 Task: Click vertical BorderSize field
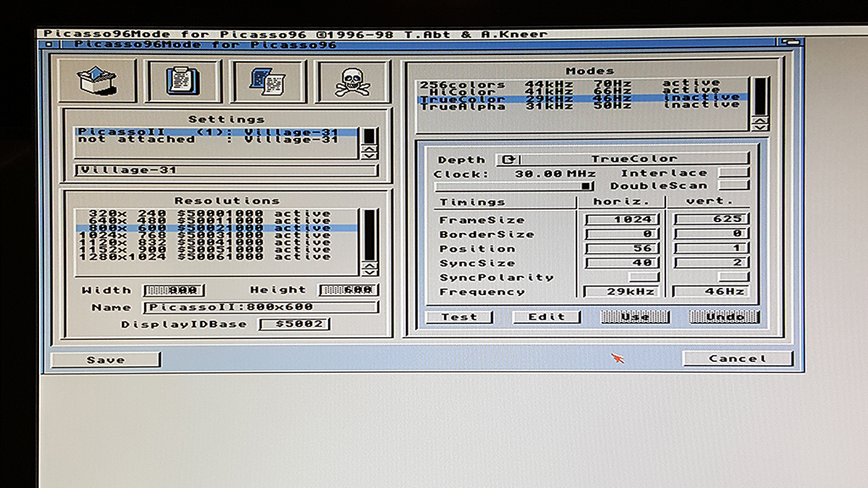711,233
